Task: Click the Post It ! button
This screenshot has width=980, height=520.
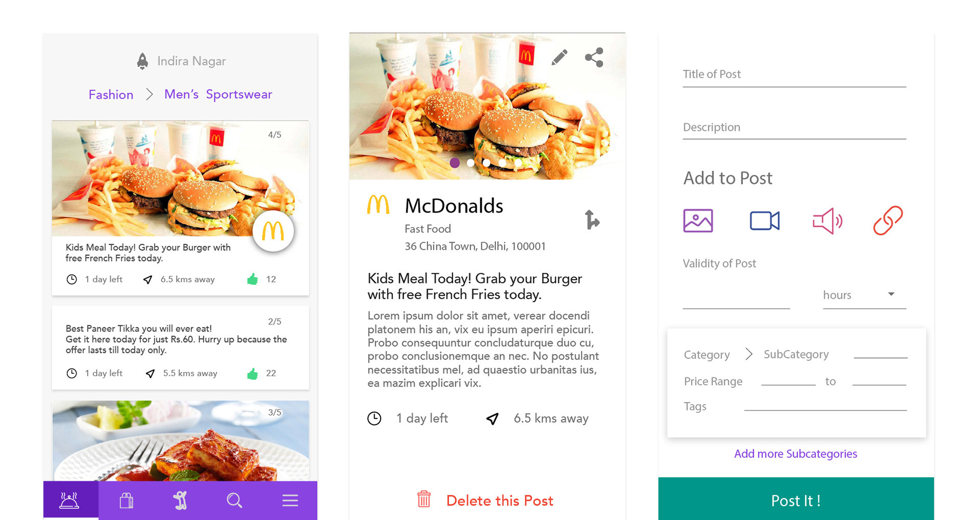Action: [796, 499]
